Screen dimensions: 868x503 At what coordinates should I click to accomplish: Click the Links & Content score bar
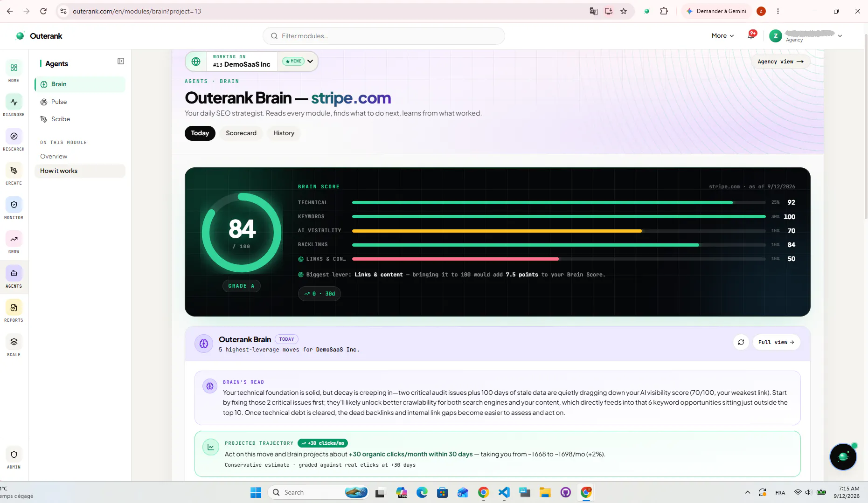pyautogui.click(x=559, y=259)
